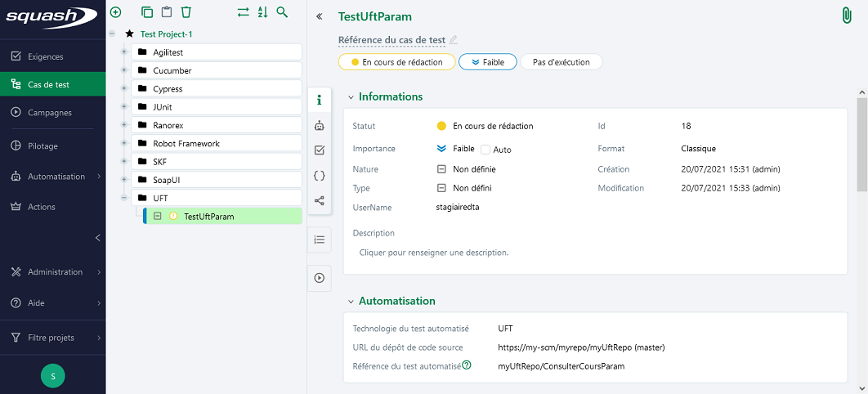Click the 'Faible' importance badge
This screenshot has width=868, height=394.
(488, 62)
